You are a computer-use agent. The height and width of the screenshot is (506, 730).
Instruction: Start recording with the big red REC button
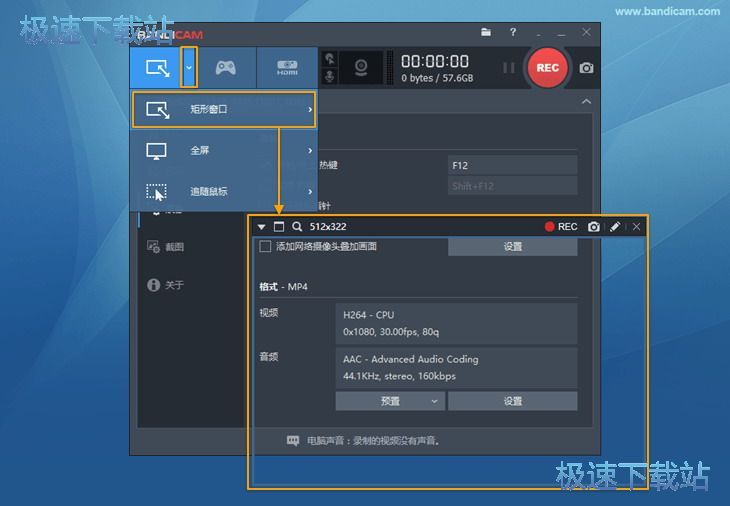(x=548, y=68)
